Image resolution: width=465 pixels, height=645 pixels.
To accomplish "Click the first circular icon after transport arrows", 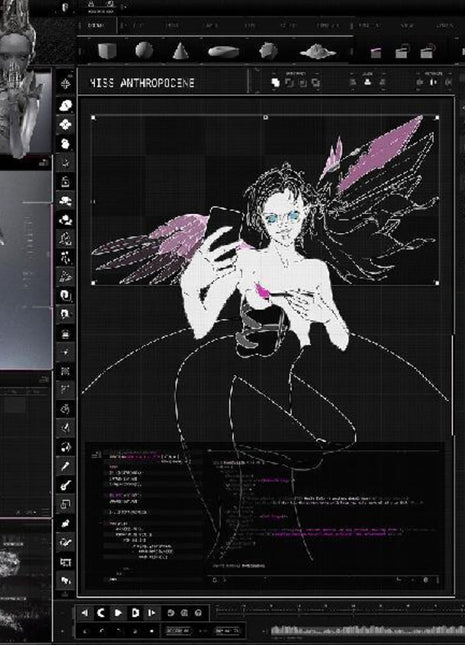I will click(x=171, y=613).
